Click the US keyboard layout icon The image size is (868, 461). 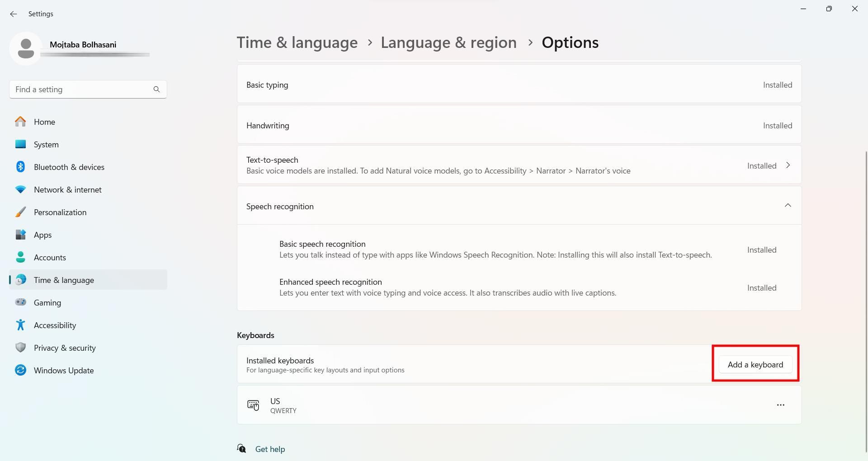point(253,405)
